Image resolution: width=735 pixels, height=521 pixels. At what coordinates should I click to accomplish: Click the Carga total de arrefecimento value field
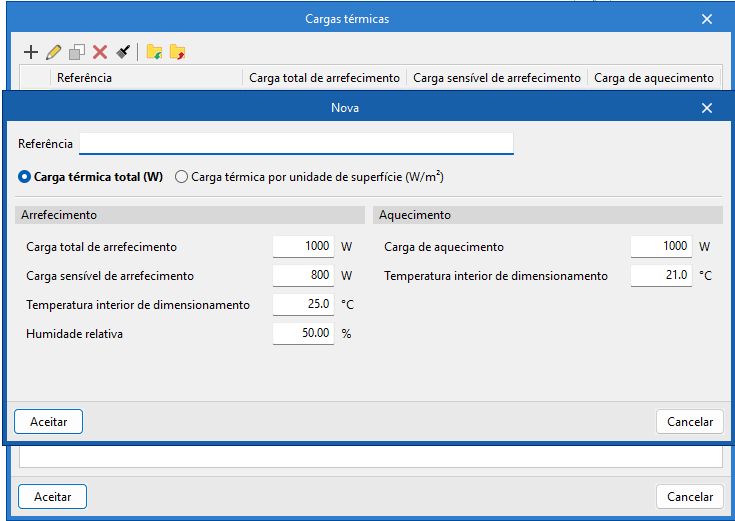click(x=303, y=246)
